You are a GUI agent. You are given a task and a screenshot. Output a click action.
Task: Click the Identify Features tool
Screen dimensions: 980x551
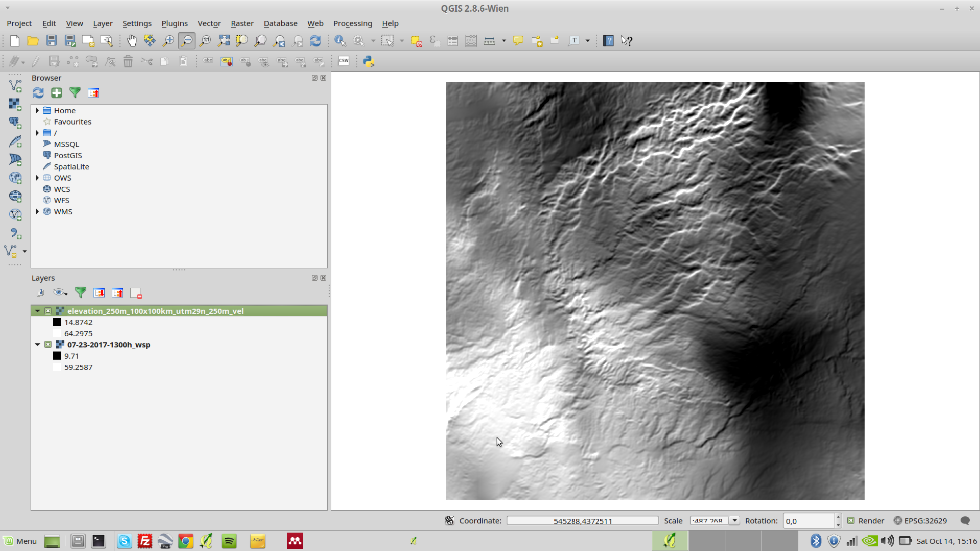click(340, 41)
